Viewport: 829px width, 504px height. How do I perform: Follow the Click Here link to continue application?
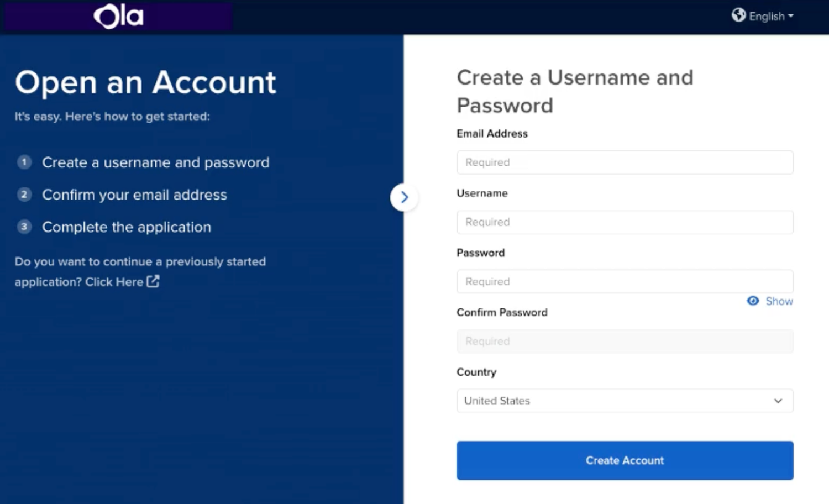(x=114, y=282)
